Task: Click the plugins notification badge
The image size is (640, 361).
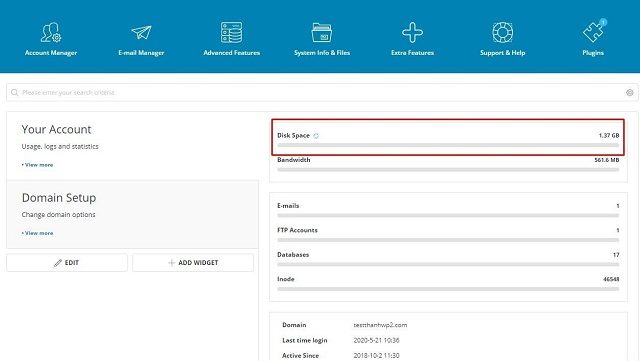Action: coord(603,22)
